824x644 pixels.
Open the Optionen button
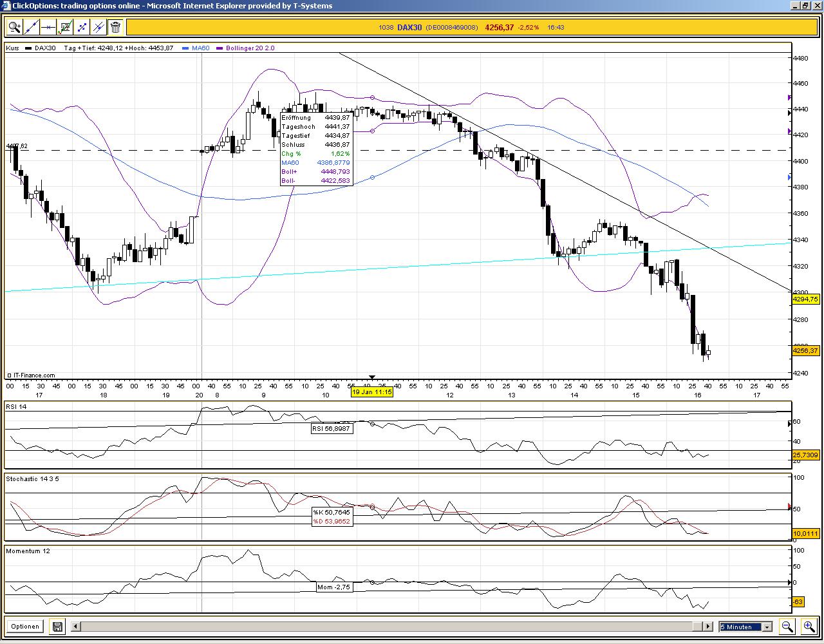pos(24,626)
